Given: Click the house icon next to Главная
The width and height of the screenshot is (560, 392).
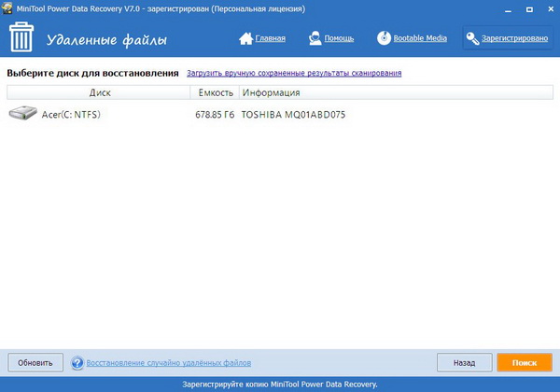Looking at the screenshot, I should 246,38.
